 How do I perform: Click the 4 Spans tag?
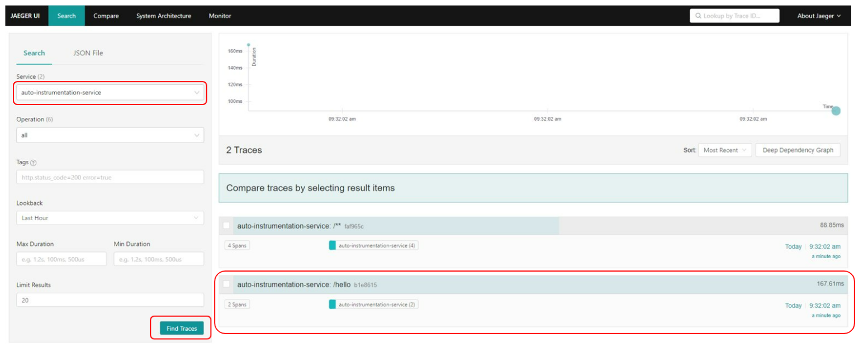[x=237, y=245]
